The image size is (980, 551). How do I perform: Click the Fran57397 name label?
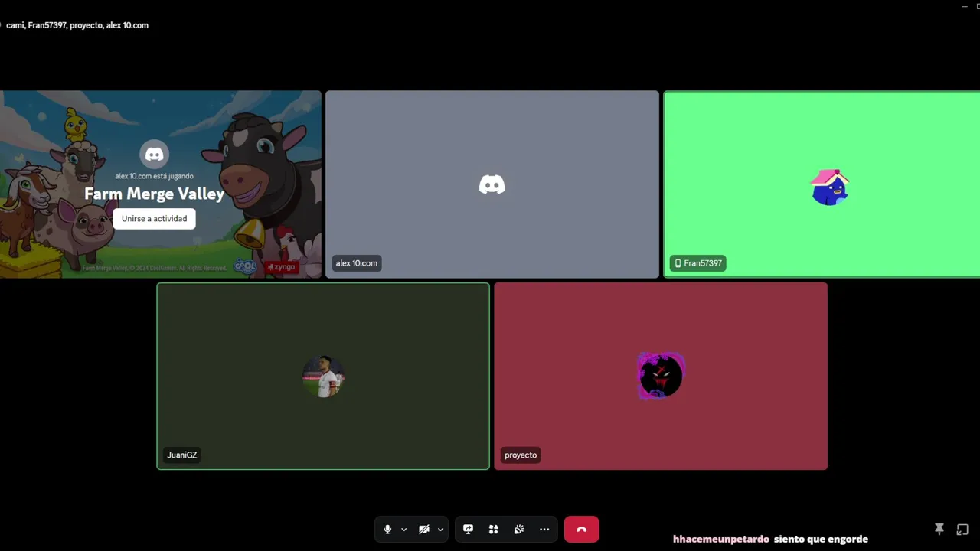click(697, 263)
